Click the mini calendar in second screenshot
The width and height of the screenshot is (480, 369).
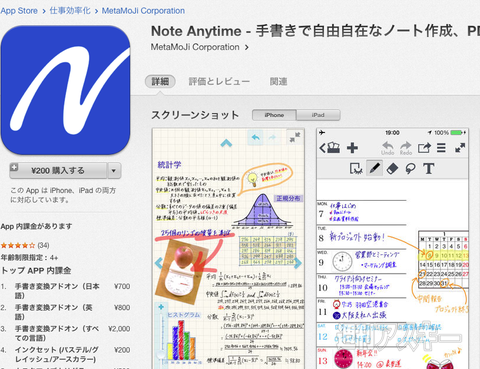(x=443, y=260)
